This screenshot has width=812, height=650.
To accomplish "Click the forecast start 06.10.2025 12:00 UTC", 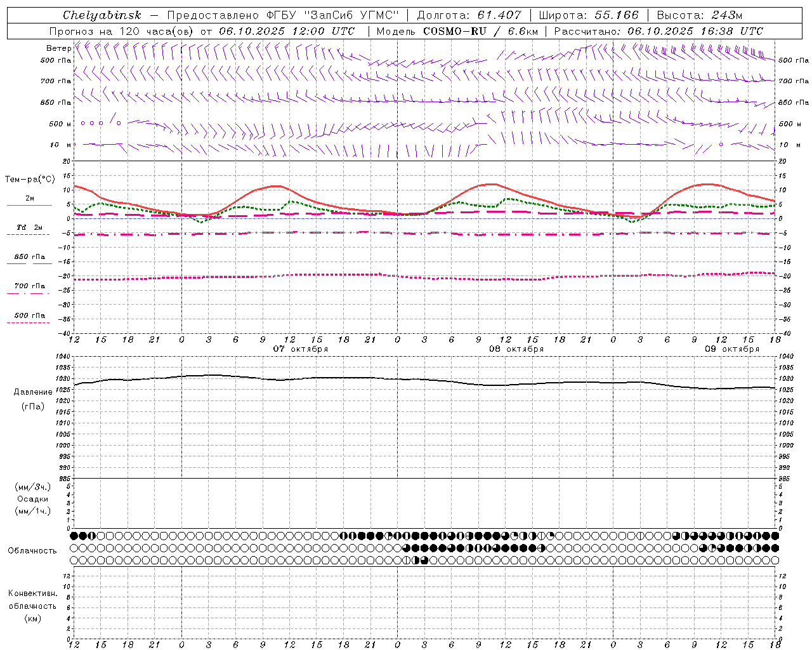I will [x=287, y=31].
